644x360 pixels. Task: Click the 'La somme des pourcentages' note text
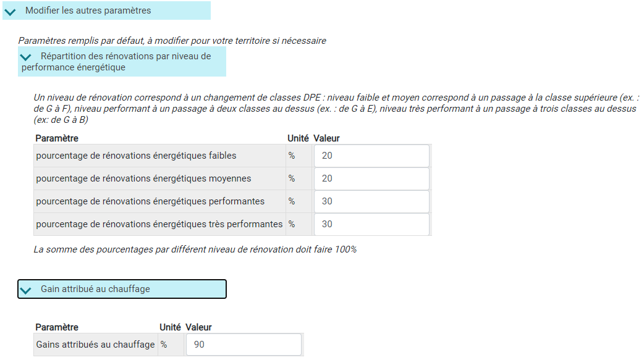195,249
